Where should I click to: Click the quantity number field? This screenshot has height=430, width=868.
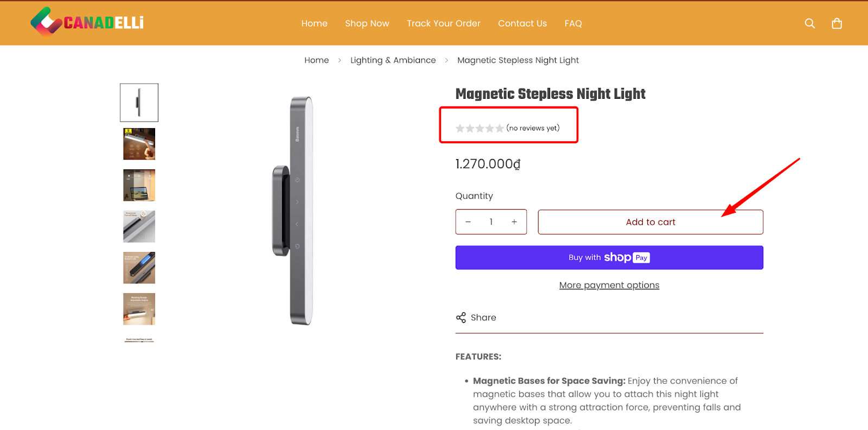pyautogui.click(x=491, y=222)
